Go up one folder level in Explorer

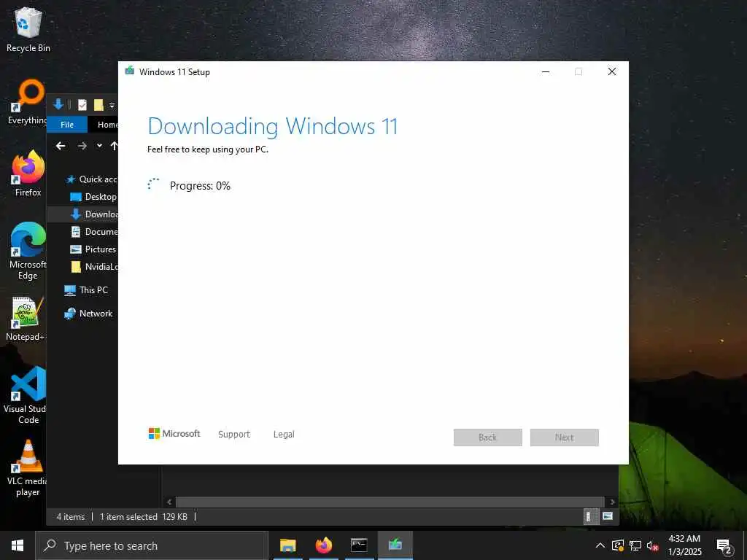[x=114, y=146]
